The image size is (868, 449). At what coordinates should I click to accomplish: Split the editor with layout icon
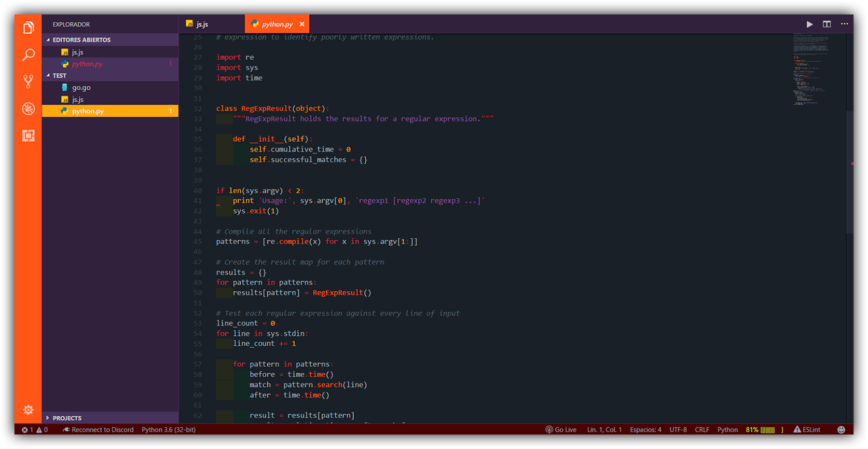827,24
